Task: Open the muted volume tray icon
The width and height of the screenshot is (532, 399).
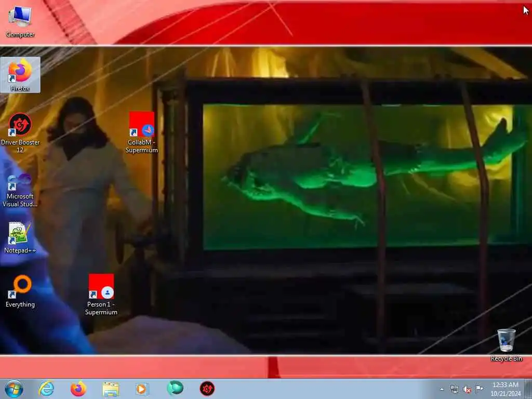Action: pyautogui.click(x=467, y=389)
